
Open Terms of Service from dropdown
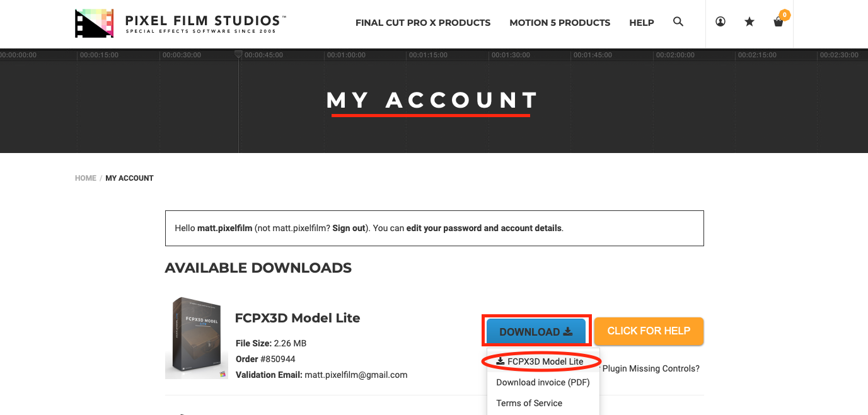[529, 403]
